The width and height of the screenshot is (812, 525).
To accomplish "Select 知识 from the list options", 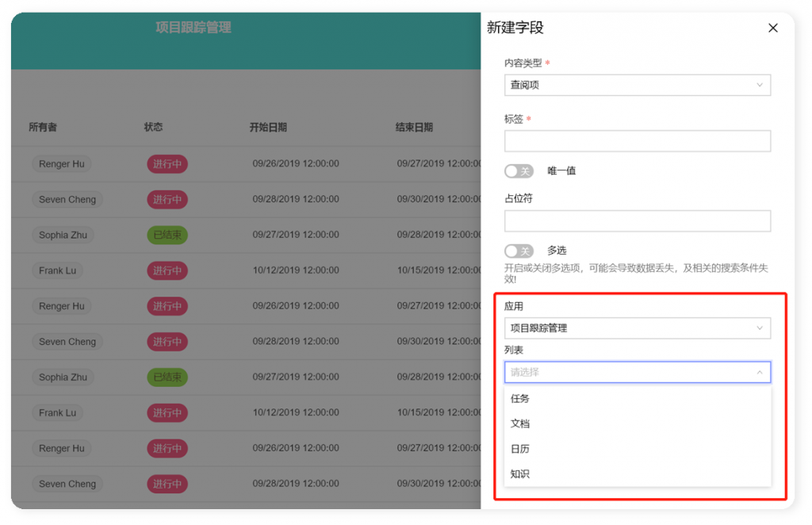I will click(637, 473).
